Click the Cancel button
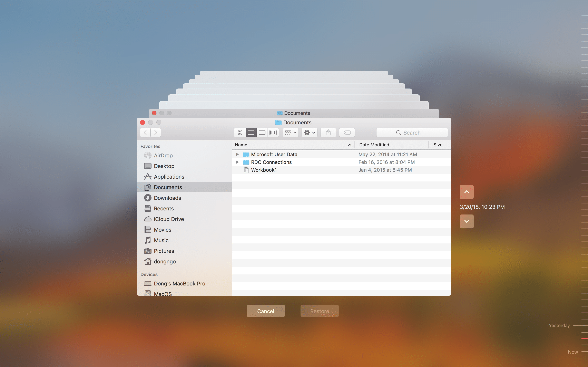588x367 pixels. pos(266,311)
